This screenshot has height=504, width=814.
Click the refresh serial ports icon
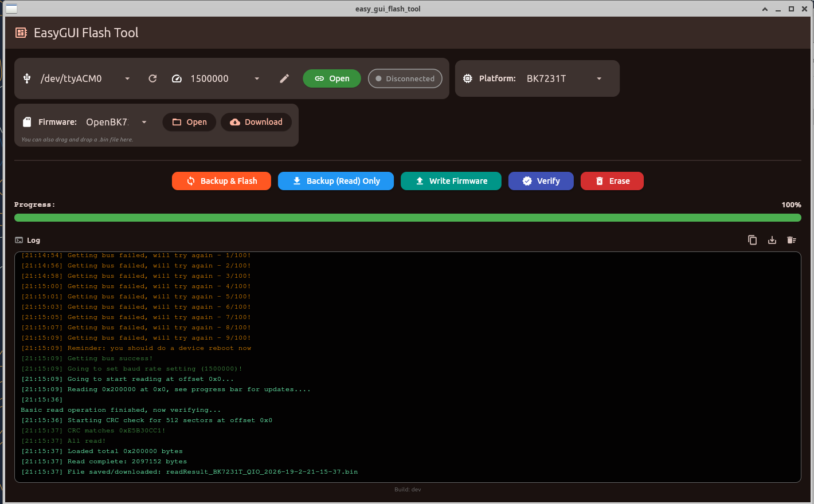152,78
